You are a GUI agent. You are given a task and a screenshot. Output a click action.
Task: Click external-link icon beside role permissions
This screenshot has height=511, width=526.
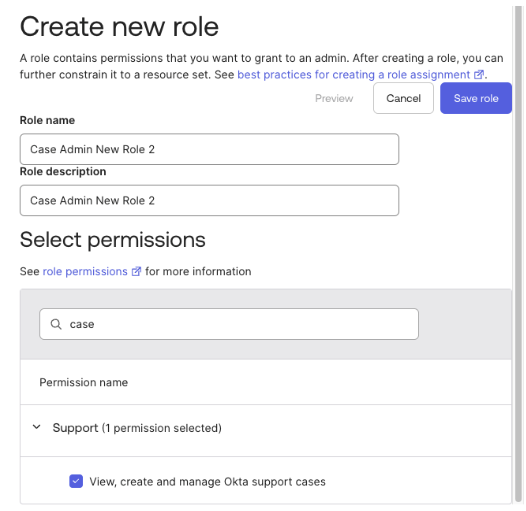pos(136,271)
